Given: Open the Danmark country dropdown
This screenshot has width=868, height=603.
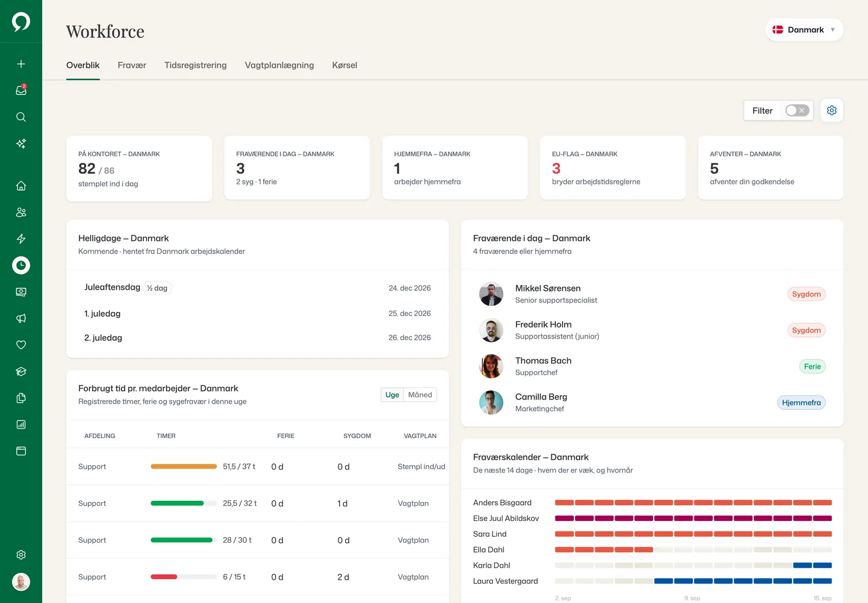Looking at the screenshot, I should click(x=804, y=30).
